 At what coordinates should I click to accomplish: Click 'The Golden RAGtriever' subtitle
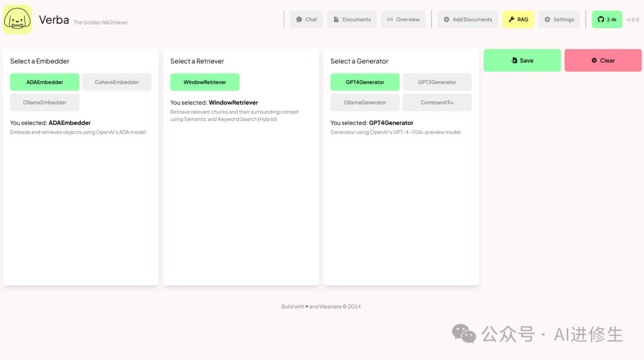(x=101, y=23)
